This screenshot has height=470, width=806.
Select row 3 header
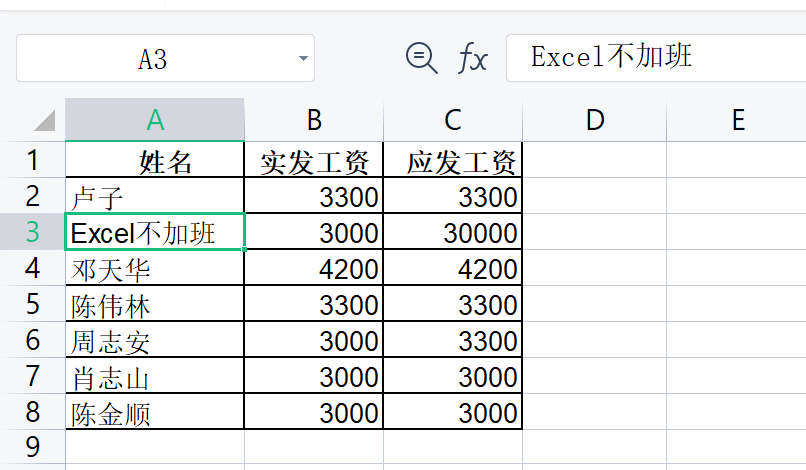click(32, 231)
